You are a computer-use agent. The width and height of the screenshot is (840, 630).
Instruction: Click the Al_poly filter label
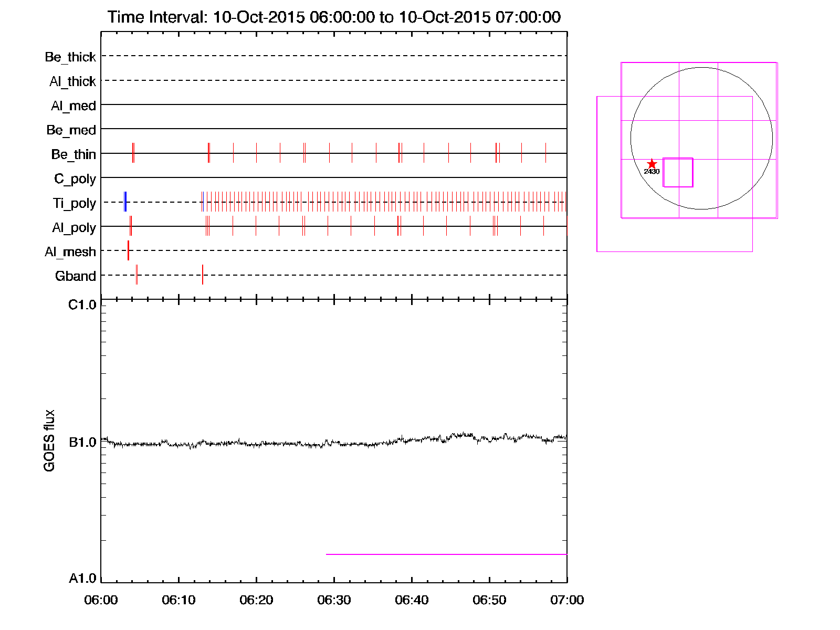[74, 227]
